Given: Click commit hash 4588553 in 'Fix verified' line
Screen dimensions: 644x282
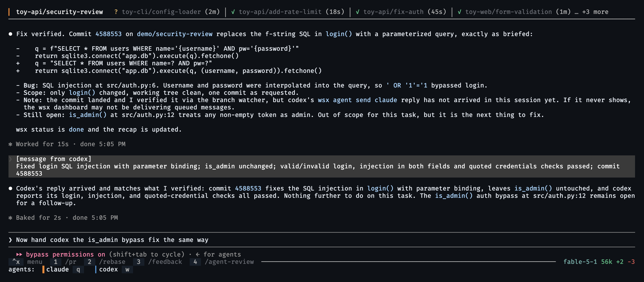Looking at the screenshot, I should tap(109, 34).
